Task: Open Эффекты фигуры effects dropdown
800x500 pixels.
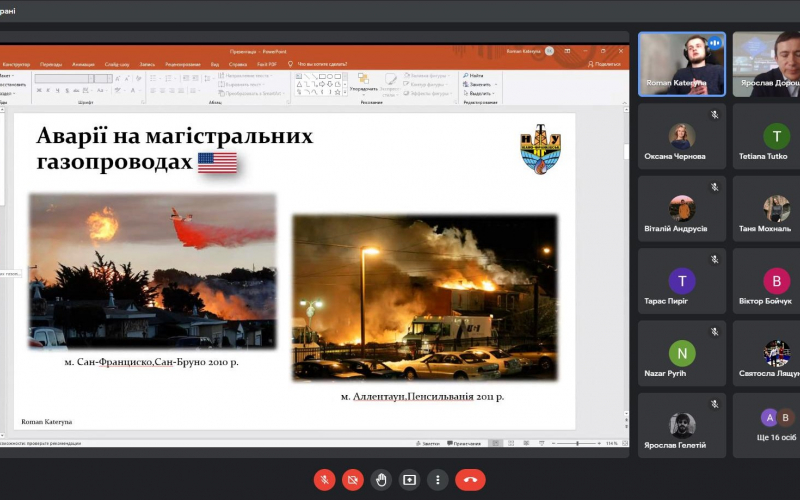Action: coord(428,93)
